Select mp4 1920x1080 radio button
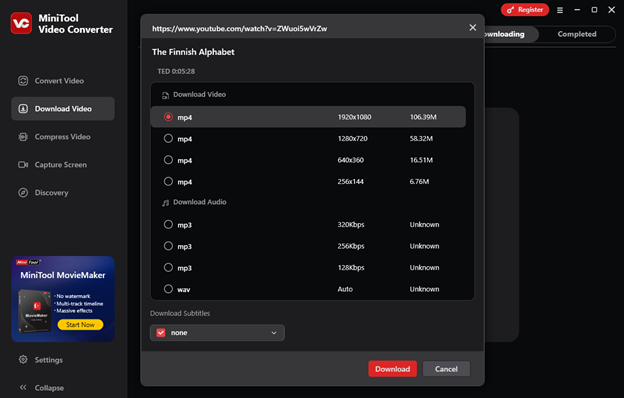This screenshot has width=624, height=398. (x=168, y=117)
